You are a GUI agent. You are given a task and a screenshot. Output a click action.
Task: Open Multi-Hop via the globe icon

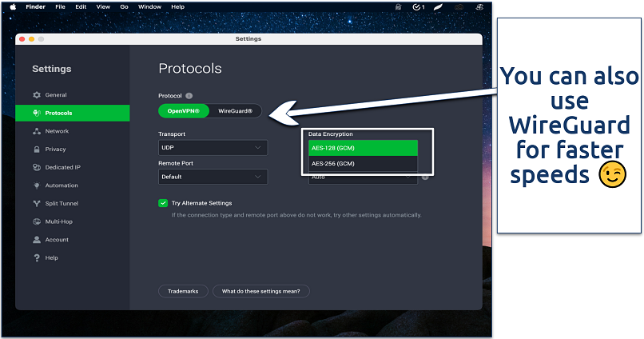pyautogui.click(x=37, y=221)
